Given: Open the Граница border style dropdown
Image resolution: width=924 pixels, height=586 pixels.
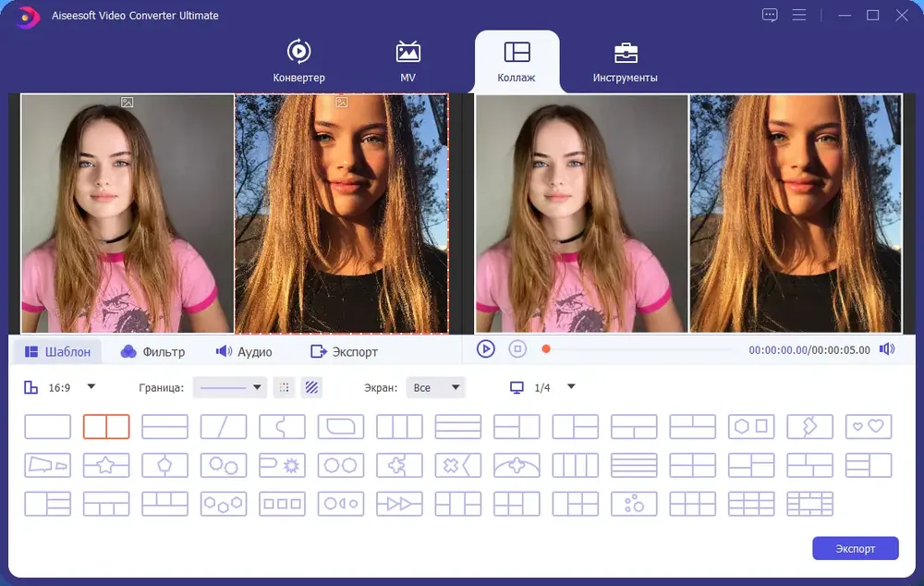Looking at the screenshot, I should coord(230,387).
